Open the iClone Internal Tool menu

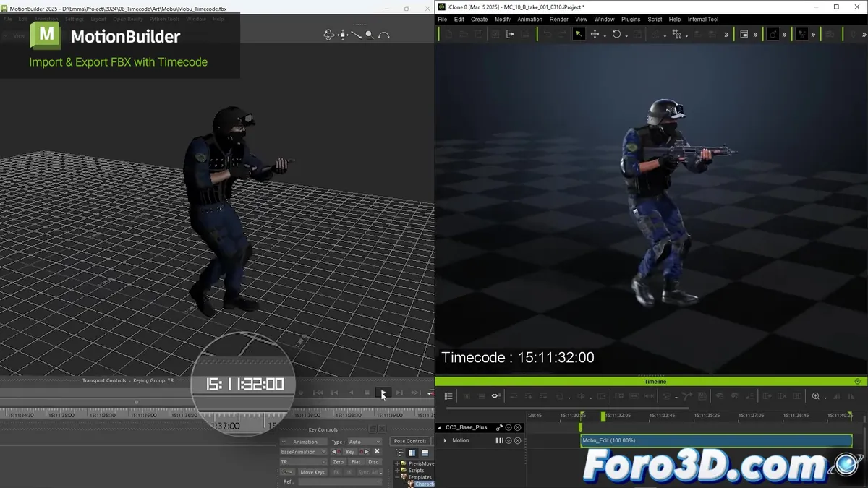point(703,20)
